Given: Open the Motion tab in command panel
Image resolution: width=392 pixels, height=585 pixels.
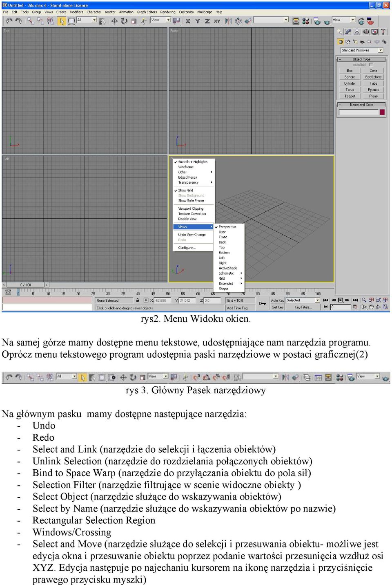Looking at the screenshot, I should 366,31.
